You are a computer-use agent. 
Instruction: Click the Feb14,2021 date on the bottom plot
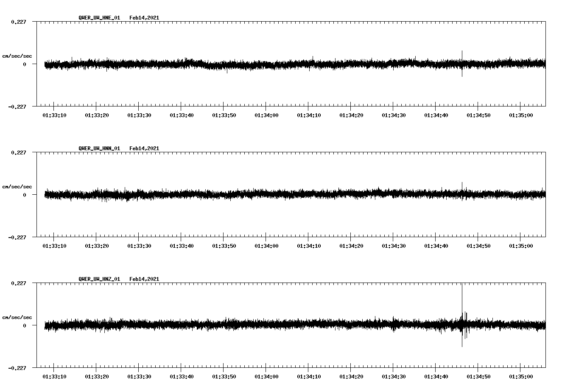pyautogui.click(x=144, y=279)
